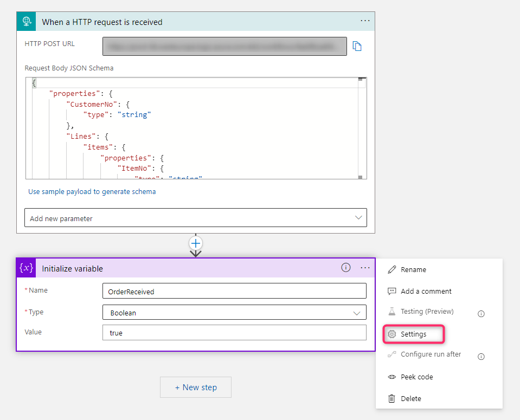Select Peek code in the menu

point(416,377)
